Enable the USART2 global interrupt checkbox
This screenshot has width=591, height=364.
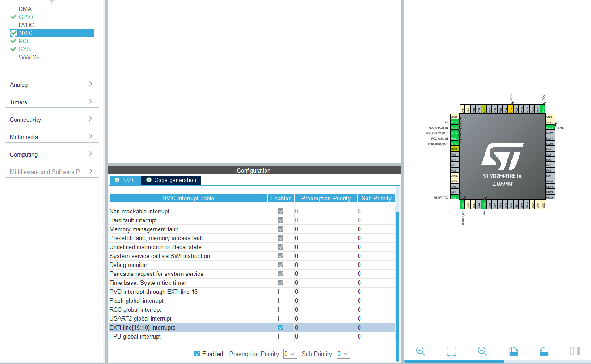click(281, 318)
